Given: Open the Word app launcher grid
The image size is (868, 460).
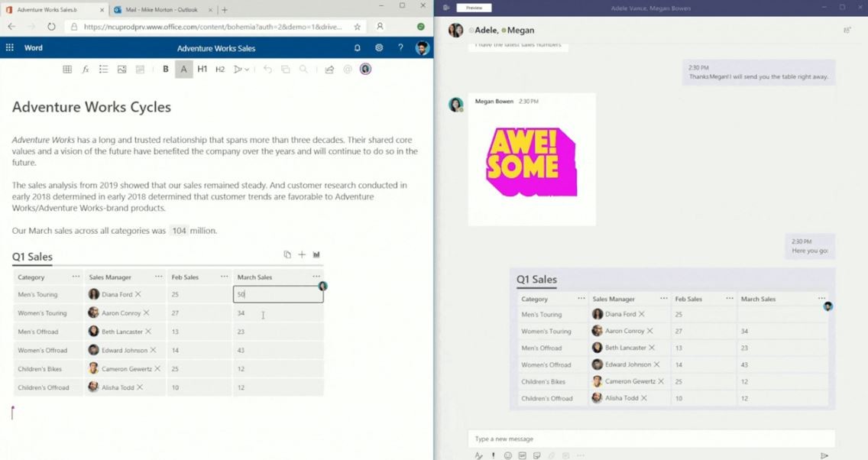Looking at the screenshot, I should (x=9, y=47).
